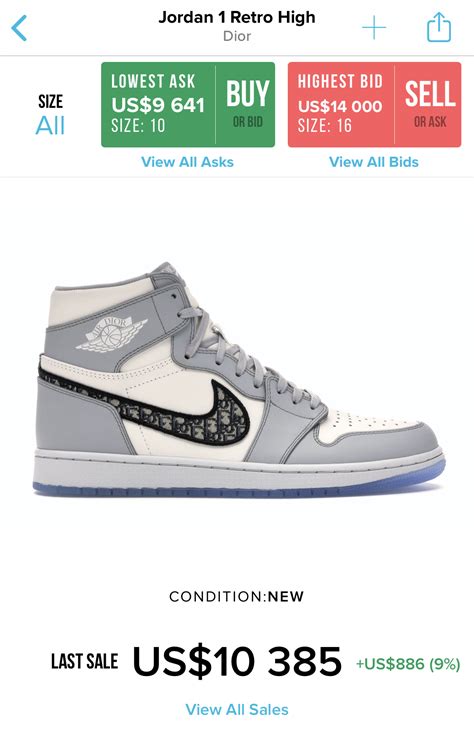
Task: Open the View All Sales link
Action: pyautogui.click(x=237, y=710)
